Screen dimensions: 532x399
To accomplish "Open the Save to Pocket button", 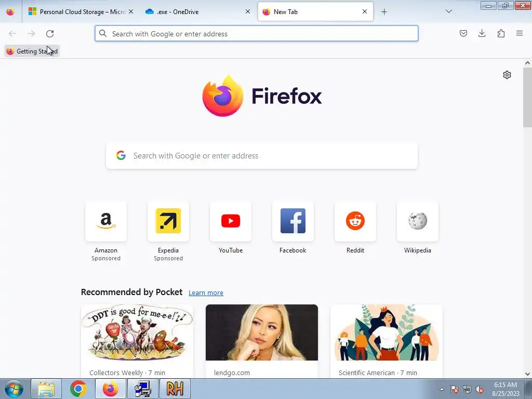I will click(x=463, y=33).
